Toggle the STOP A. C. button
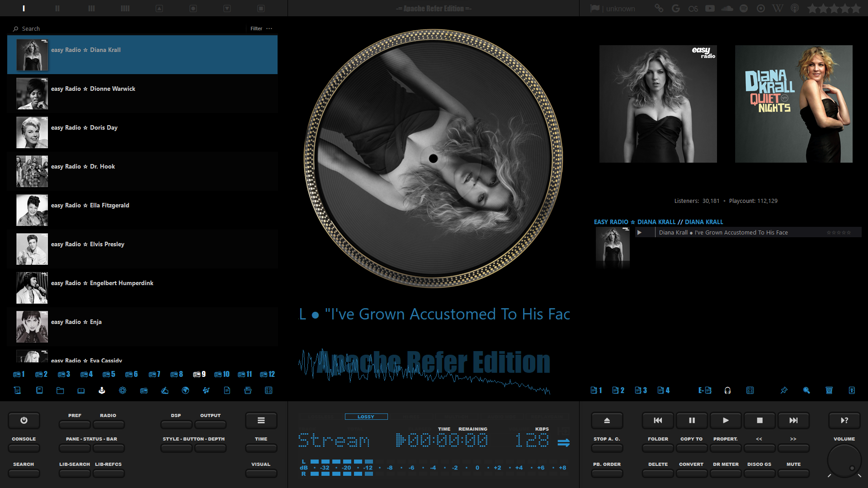The height and width of the screenshot is (488, 868). click(x=607, y=448)
